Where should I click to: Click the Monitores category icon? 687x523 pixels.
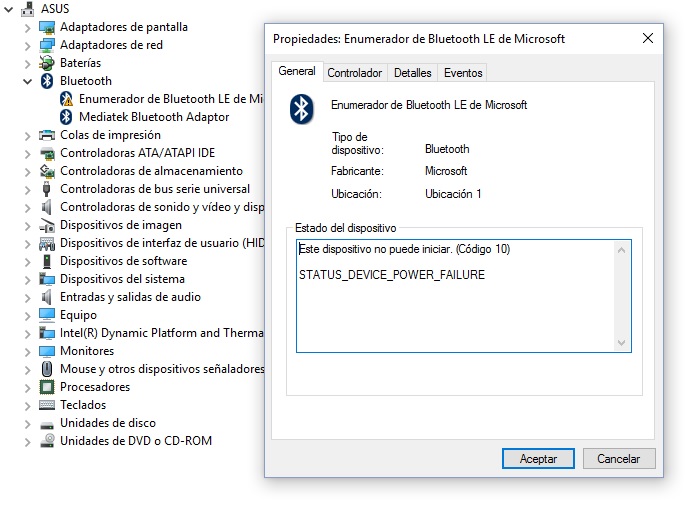[x=46, y=351]
